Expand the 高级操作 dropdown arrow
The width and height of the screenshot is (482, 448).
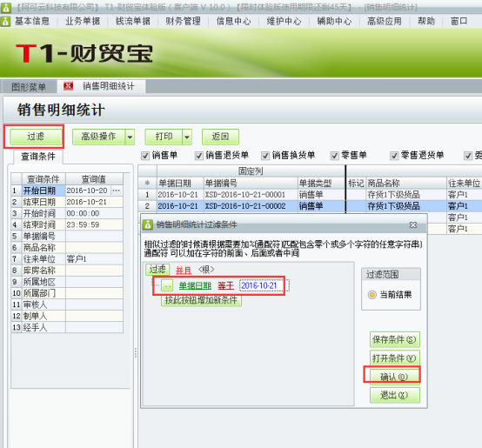[130, 137]
